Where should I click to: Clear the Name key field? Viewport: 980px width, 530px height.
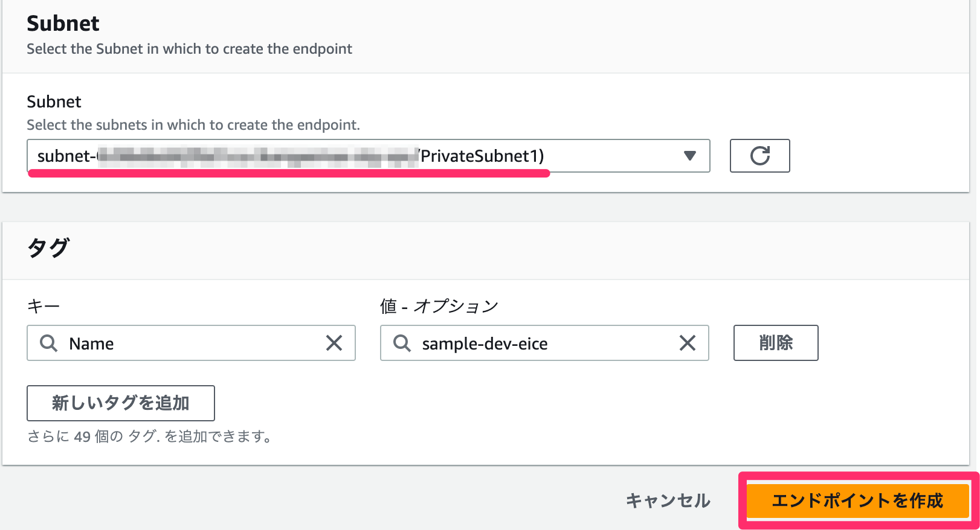coord(334,343)
